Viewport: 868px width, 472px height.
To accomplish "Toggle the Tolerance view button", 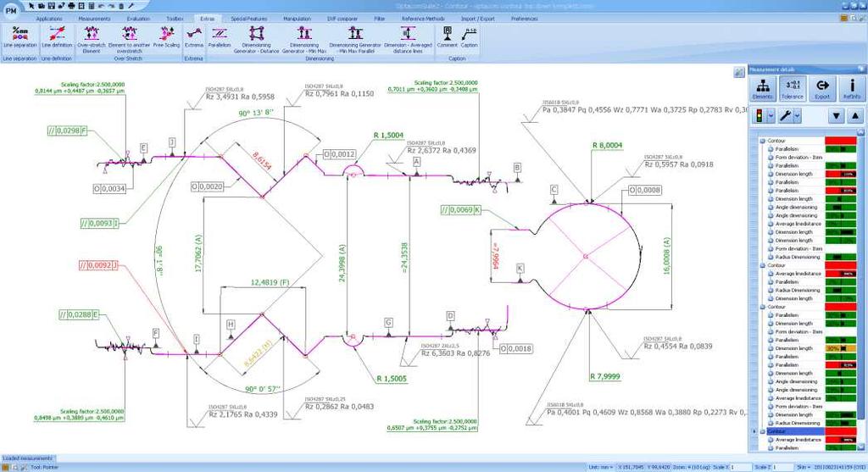I will point(793,88).
